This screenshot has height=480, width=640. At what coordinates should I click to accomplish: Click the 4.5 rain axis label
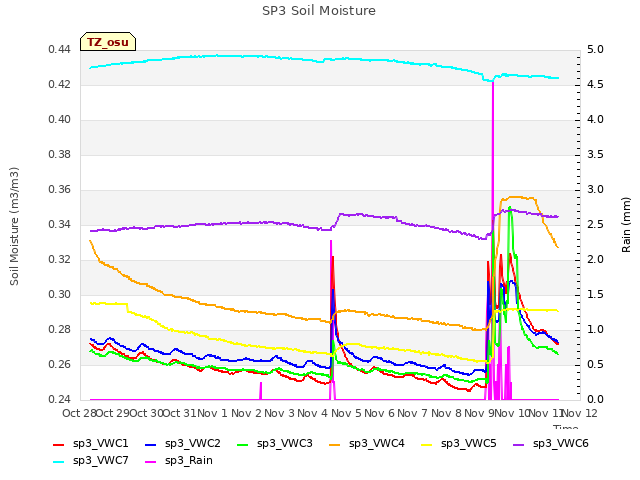(595, 85)
